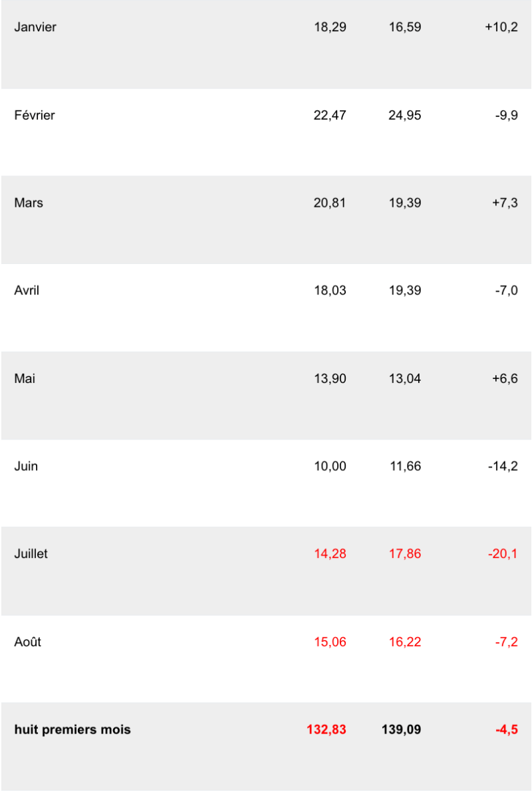This screenshot has width=532, height=792.
Task: Click the 24,95 value for Février
Action: tap(405, 115)
